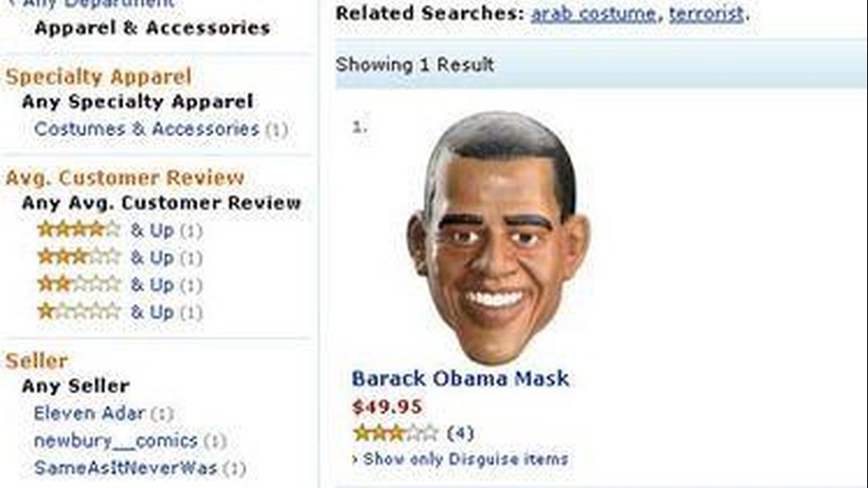Click Show only Disguise items link

465,459
